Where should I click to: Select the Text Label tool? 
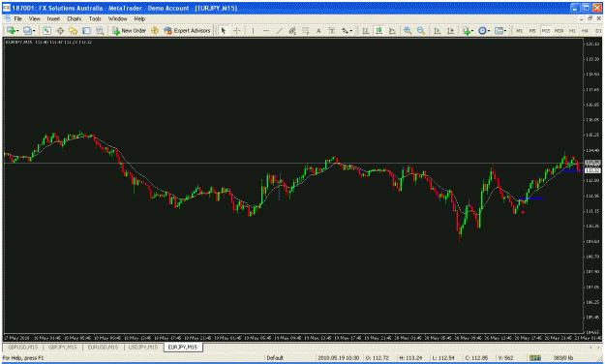point(331,30)
